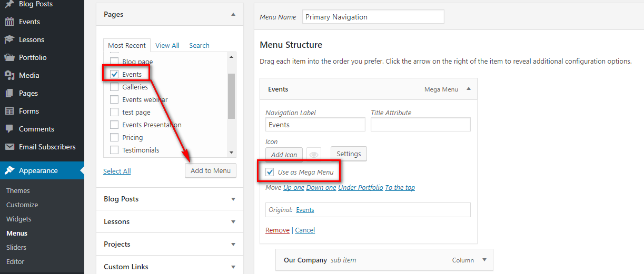Screen dimensions: 644x274
Task: Check the Galleries page checkbox
Action: point(114,87)
